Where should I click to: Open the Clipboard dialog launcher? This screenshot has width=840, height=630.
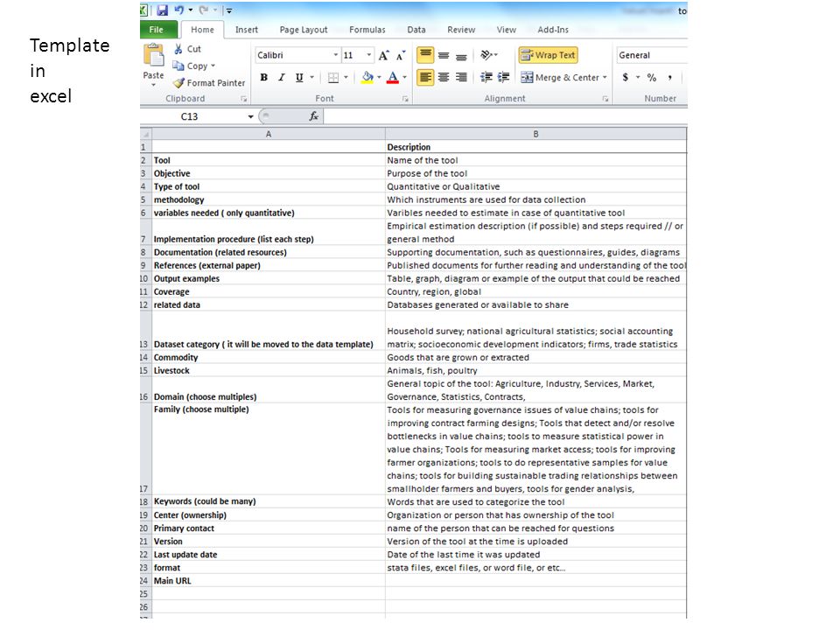tap(244, 99)
